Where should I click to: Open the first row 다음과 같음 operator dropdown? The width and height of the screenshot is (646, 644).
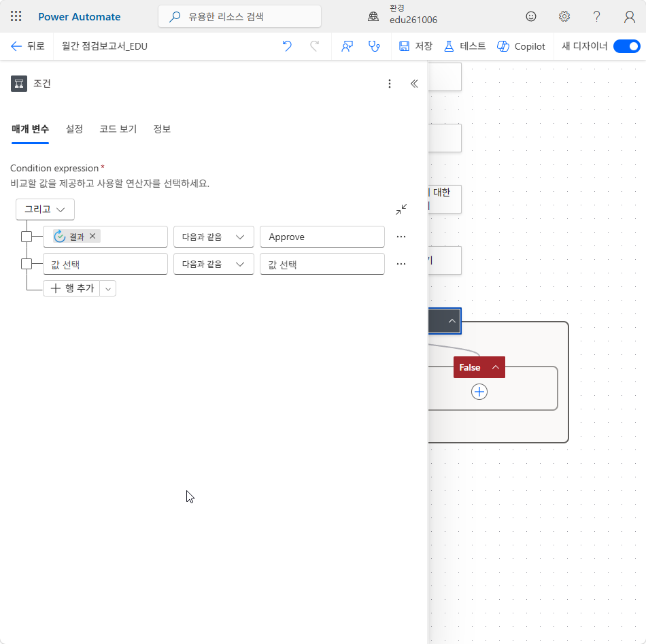[x=214, y=237]
